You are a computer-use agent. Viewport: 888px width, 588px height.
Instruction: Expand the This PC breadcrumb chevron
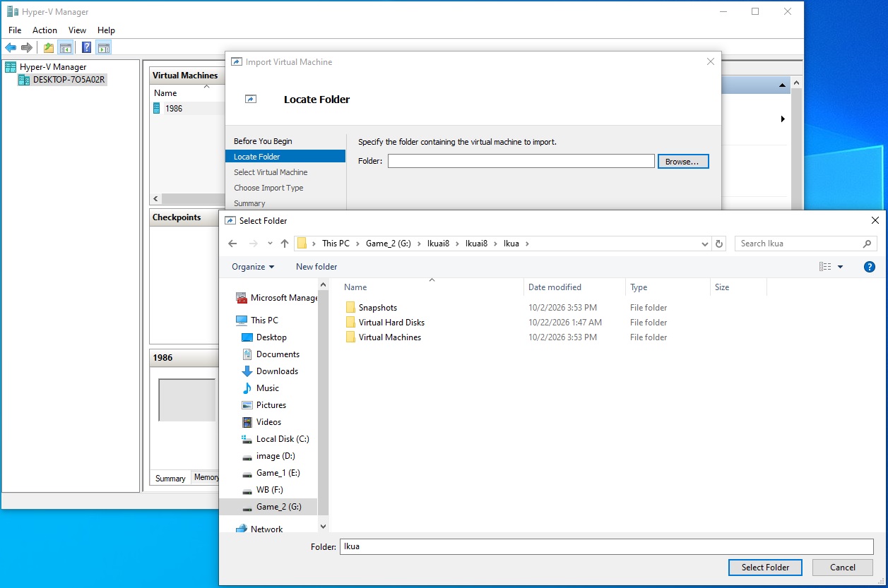pyautogui.click(x=357, y=244)
